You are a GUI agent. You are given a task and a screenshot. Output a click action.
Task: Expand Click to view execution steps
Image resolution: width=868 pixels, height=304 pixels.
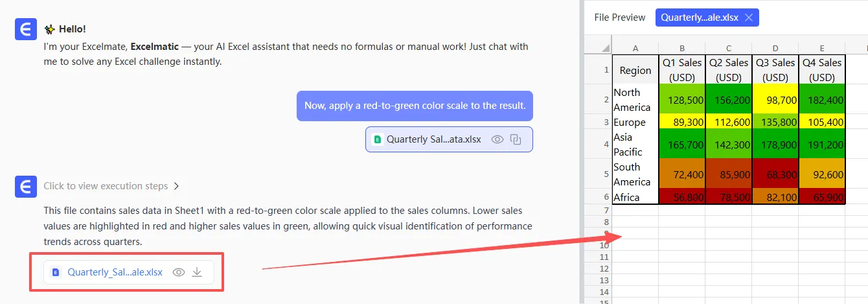(106, 186)
